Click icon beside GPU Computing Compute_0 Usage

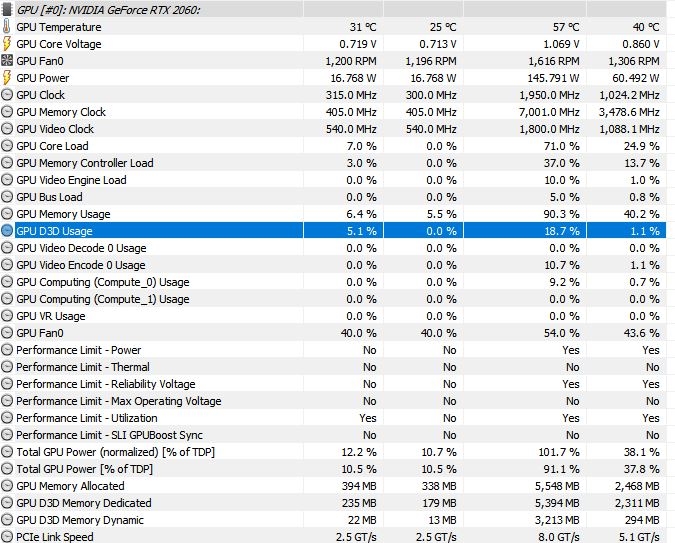[x=7, y=282]
